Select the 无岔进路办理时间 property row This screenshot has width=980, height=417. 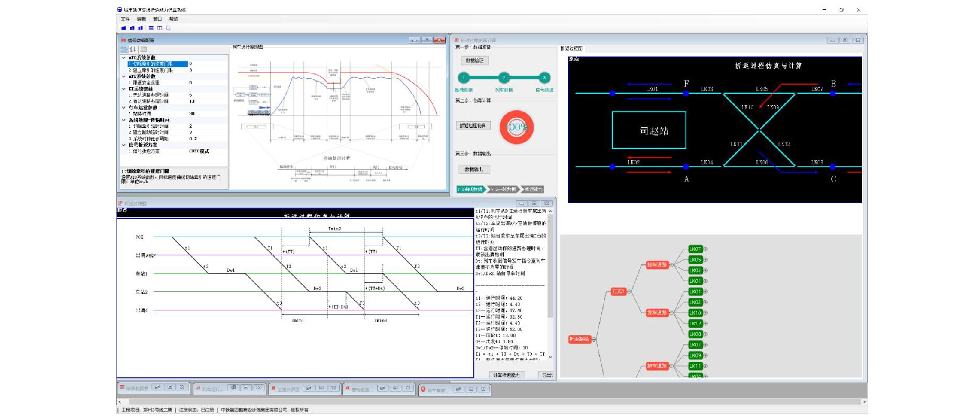tap(177, 95)
